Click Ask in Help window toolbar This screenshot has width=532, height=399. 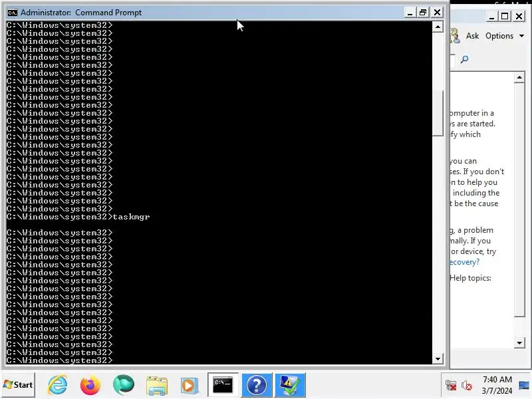[472, 36]
